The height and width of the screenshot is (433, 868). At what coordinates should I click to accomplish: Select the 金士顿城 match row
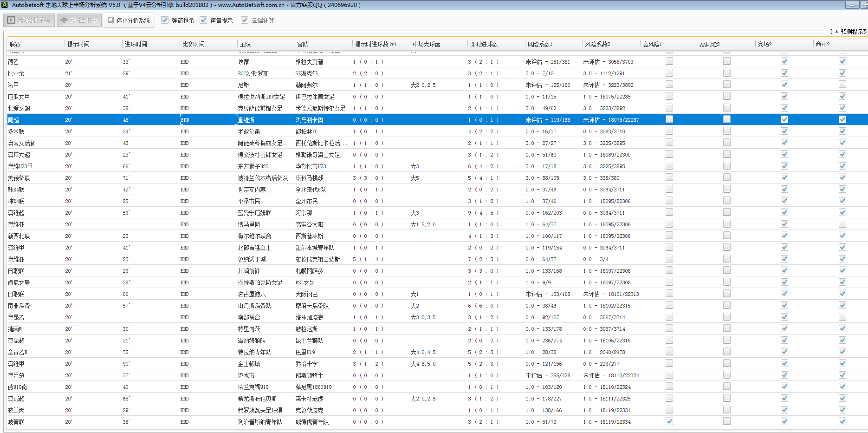pos(249,364)
